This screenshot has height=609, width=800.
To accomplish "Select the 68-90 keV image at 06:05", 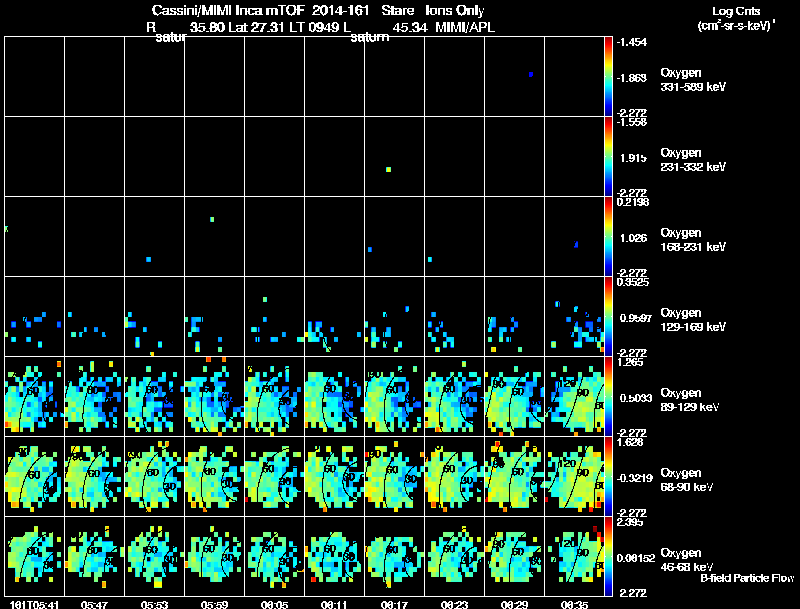I will pyautogui.click(x=274, y=476).
